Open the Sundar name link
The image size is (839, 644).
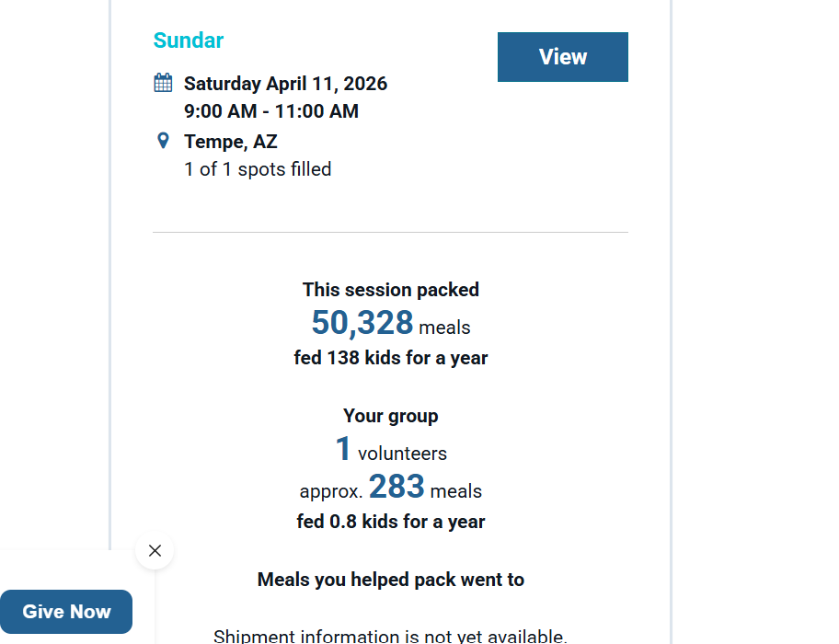click(188, 40)
